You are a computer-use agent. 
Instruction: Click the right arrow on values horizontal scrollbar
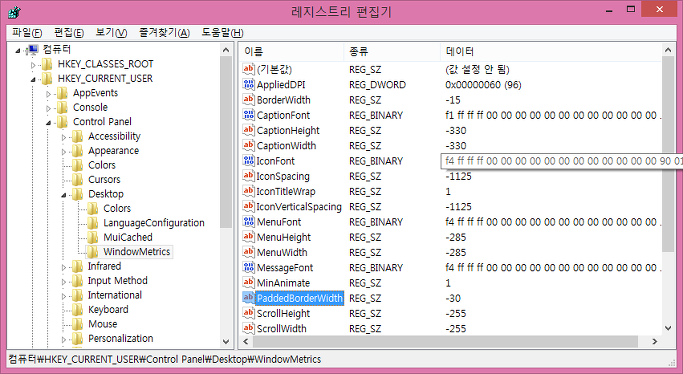[655, 342]
